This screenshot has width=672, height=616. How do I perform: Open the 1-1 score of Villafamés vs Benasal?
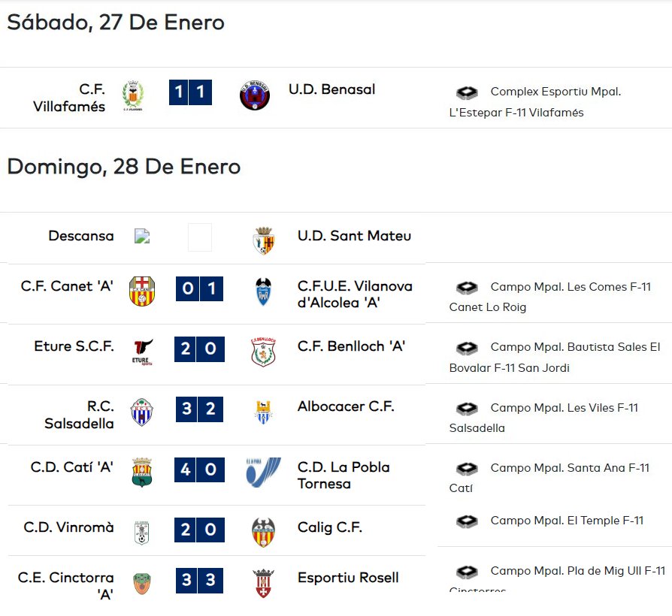coord(190,92)
